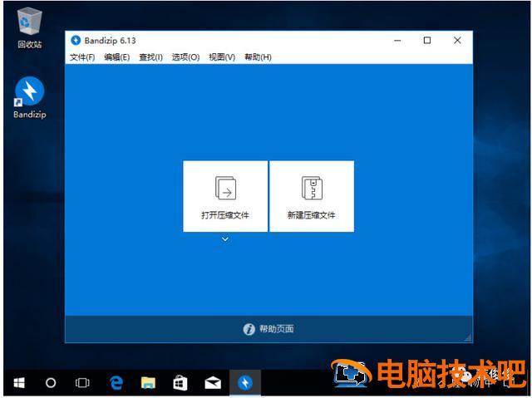
Task: Click the Cortana circle in taskbar
Action: pos(51,383)
